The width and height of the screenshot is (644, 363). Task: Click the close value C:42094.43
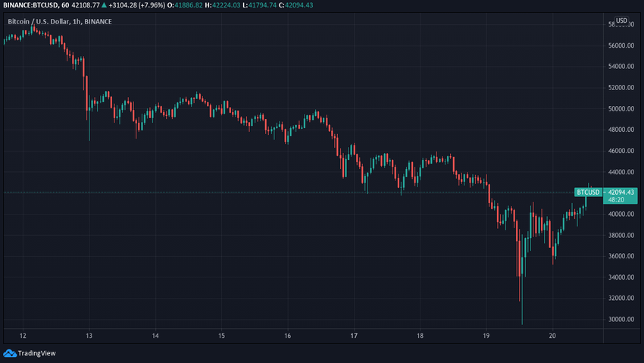coord(295,5)
